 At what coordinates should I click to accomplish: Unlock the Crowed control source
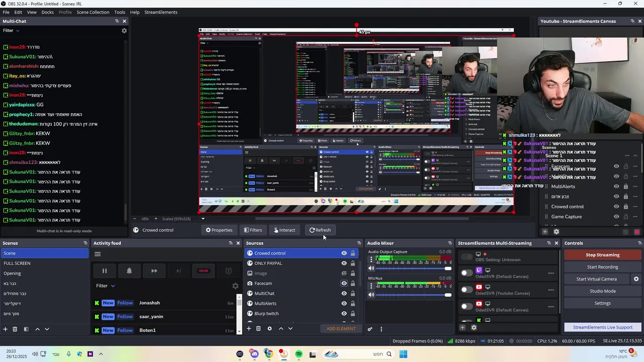[353, 253]
